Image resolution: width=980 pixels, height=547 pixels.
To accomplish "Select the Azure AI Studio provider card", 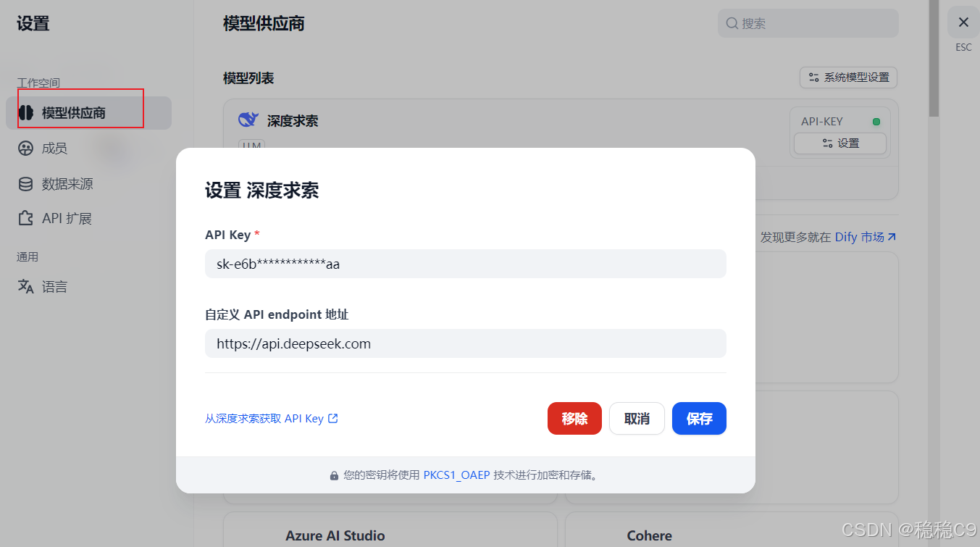I will tap(390, 530).
